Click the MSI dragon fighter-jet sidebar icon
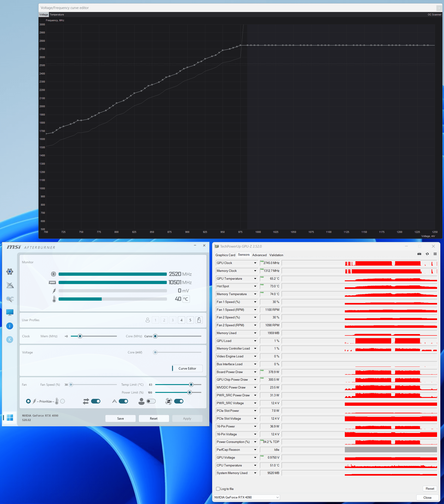The image size is (444, 504). coord(10,285)
